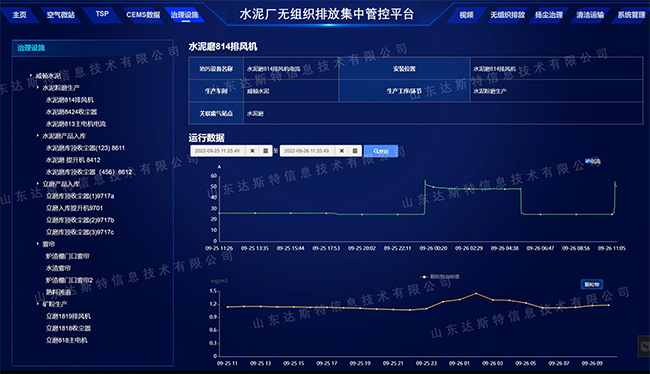Select the 治理设施 tab
Viewport: 650px width, 374px height.
[x=184, y=15]
